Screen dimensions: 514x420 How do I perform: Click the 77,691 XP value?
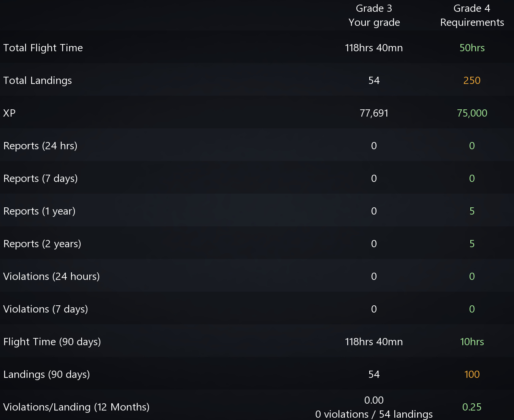tap(374, 113)
